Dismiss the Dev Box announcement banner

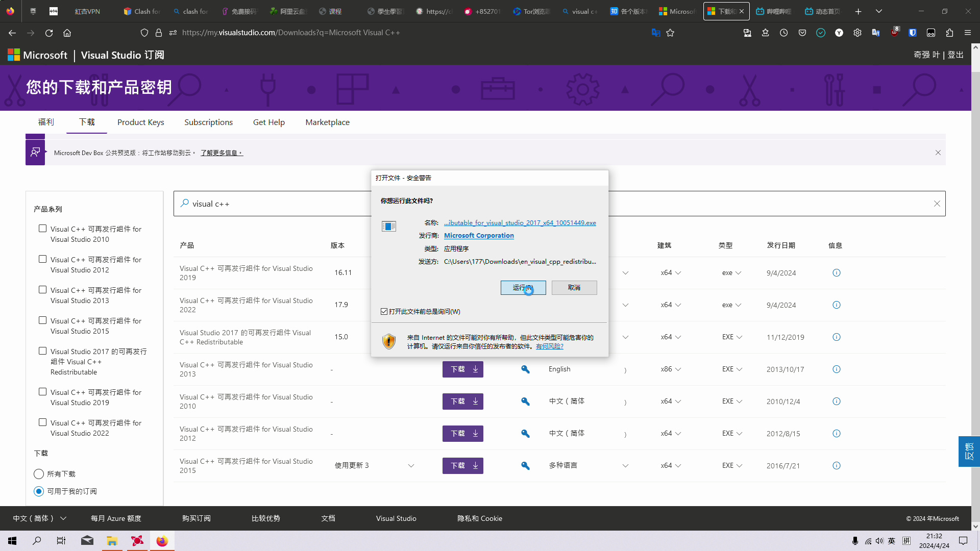(938, 153)
